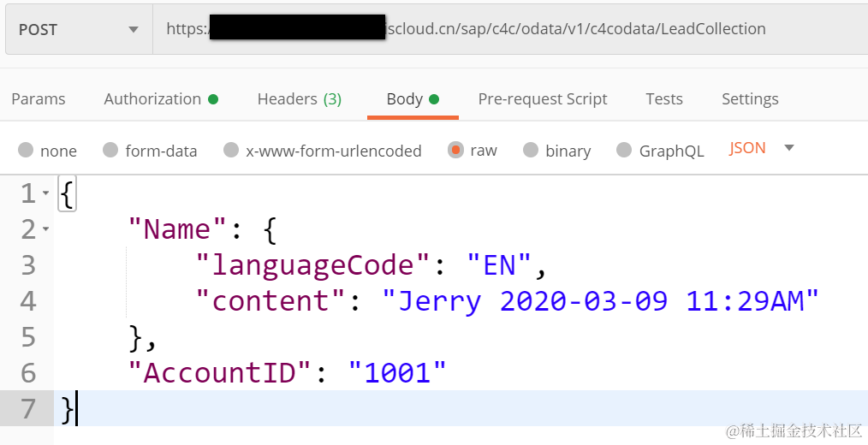Open the POST method dropdown

(x=79, y=29)
